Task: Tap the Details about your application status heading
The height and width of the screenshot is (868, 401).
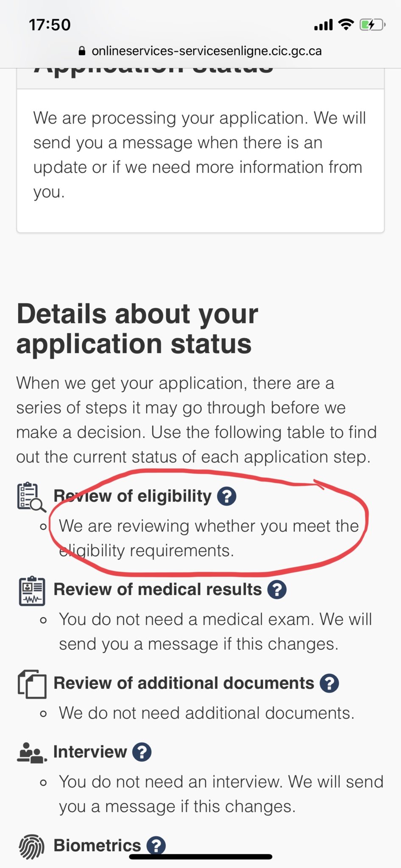Action: 137,328
